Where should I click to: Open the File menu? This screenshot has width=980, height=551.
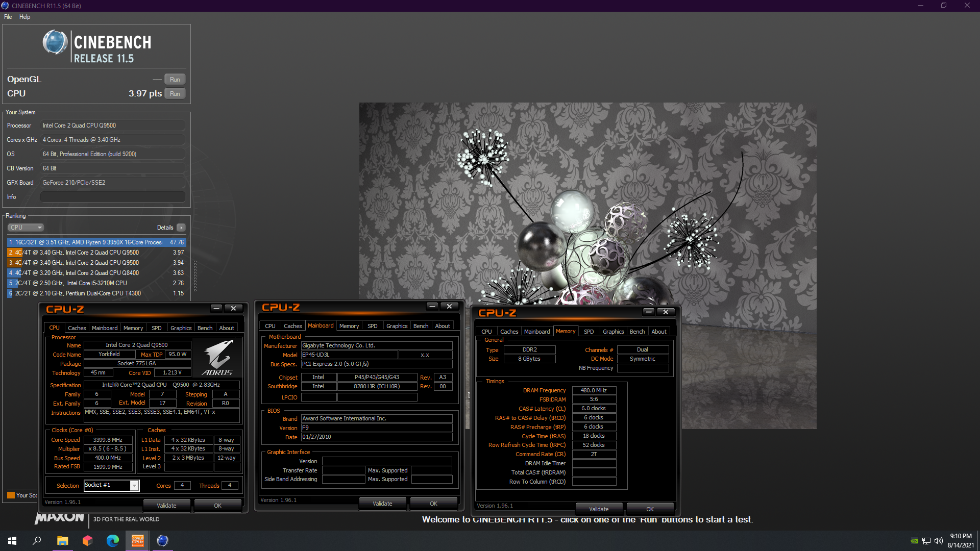coord(8,17)
